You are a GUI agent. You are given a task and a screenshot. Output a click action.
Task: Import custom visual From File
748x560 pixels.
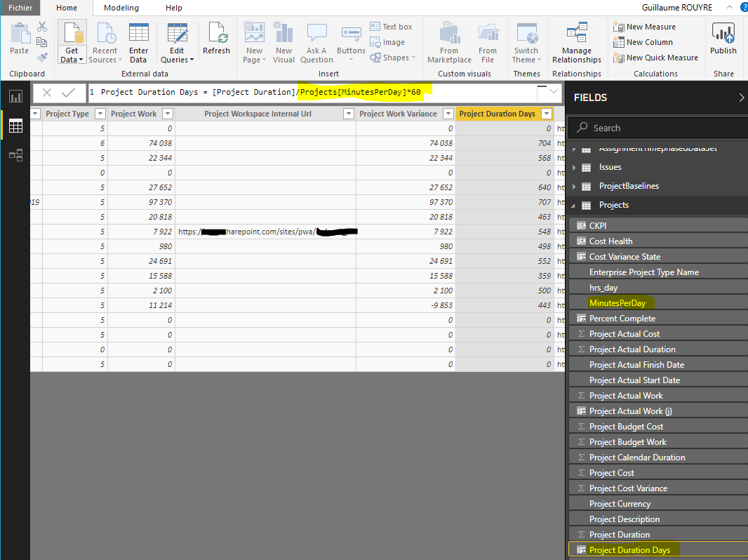tap(488, 42)
